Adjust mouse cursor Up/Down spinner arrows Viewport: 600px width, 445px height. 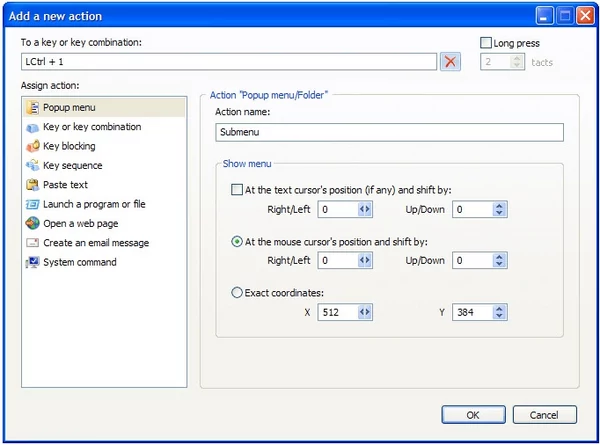point(499,260)
